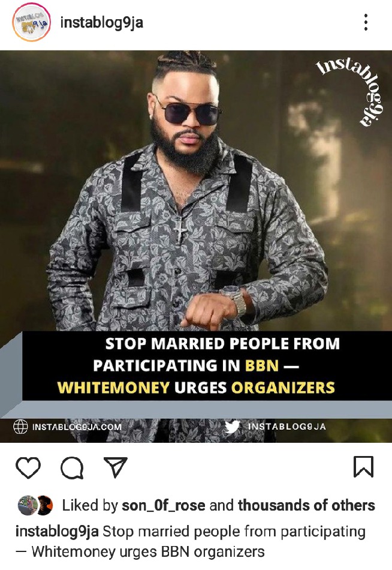Tap the Twitter bird icon on image
The width and height of the screenshot is (392, 570).
coord(233,427)
